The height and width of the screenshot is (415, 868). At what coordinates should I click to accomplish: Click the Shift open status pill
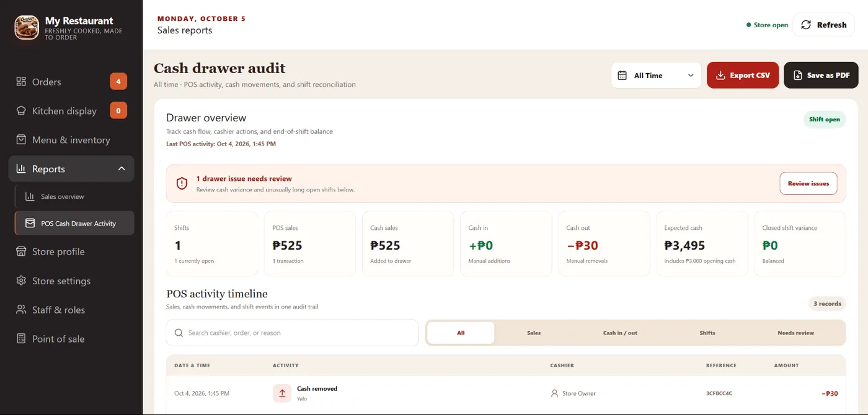(825, 120)
